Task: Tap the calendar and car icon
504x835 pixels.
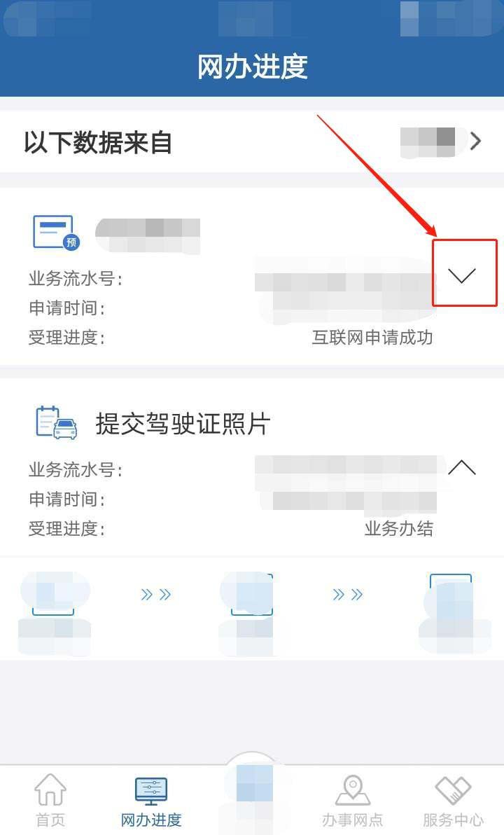Action: 57,423
